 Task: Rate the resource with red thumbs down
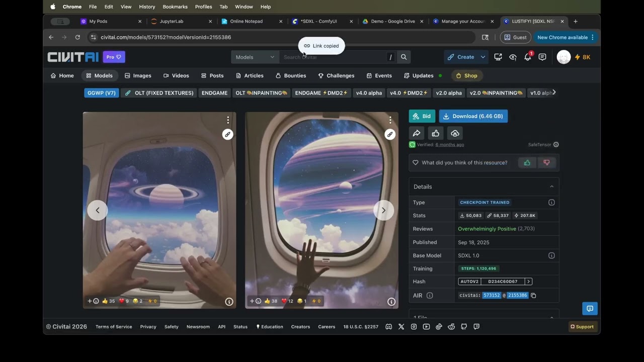tap(546, 163)
